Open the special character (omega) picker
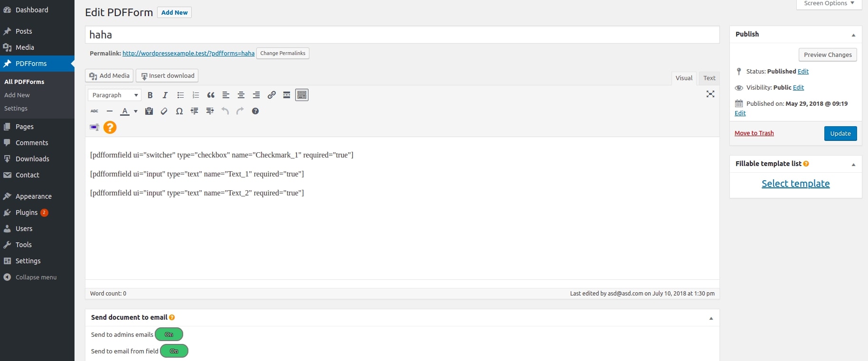The image size is (868, 361). click(x=179, y=111)
